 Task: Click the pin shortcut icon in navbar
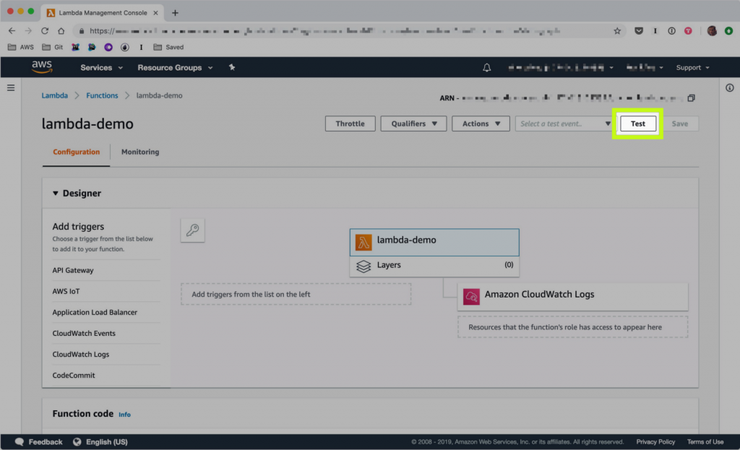pyautogui.click(x=232, y=67)
